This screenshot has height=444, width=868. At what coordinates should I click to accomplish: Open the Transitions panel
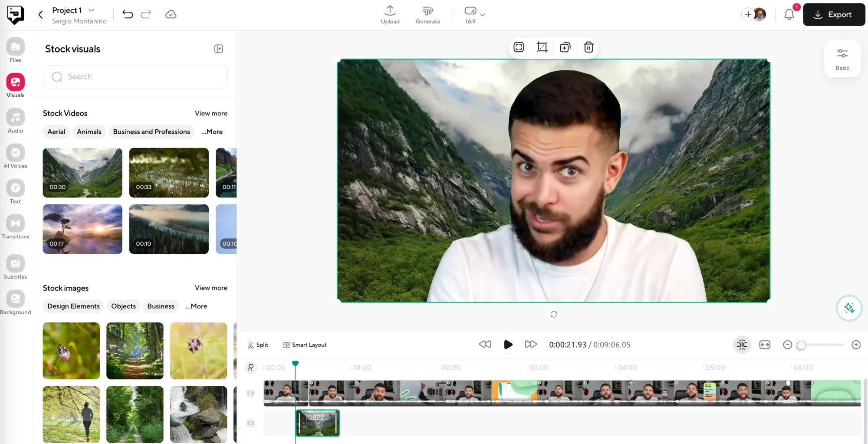click(x=15, y=227)
